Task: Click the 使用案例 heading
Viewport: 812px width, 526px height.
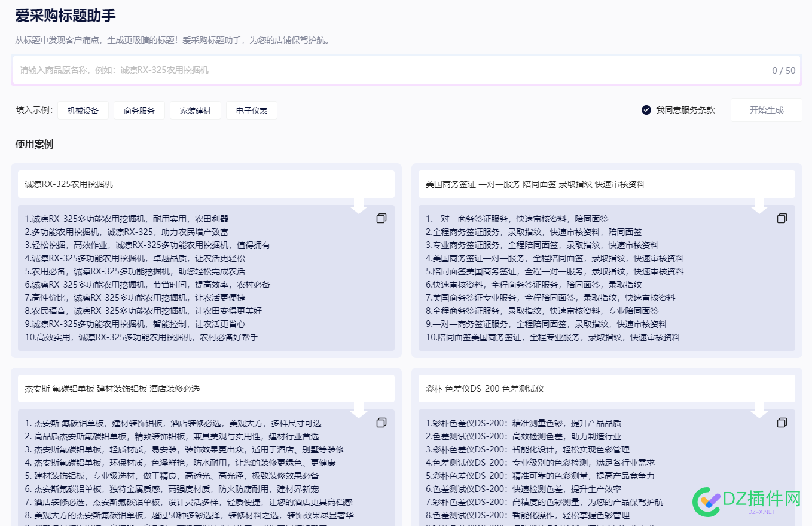Action: click(34, 144)
